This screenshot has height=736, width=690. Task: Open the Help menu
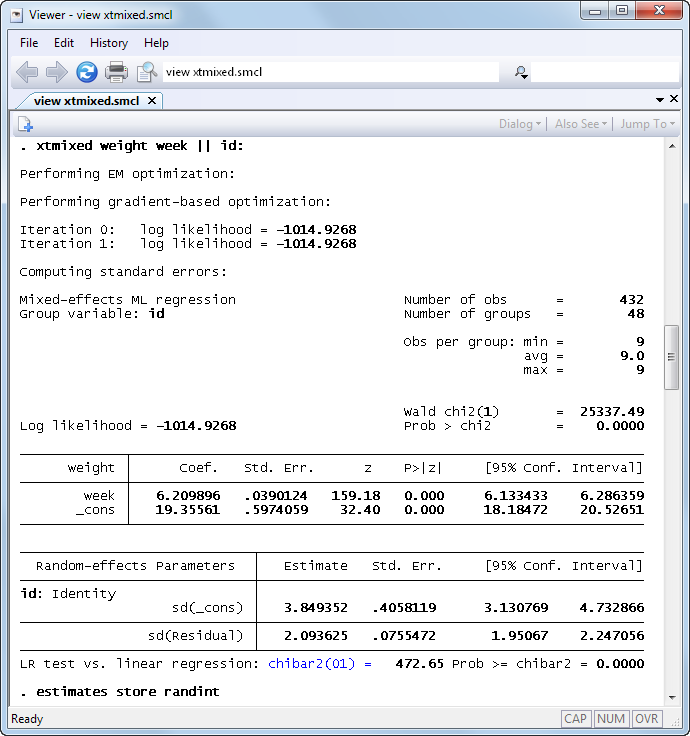pyautogui.click(x=156, y=43)
